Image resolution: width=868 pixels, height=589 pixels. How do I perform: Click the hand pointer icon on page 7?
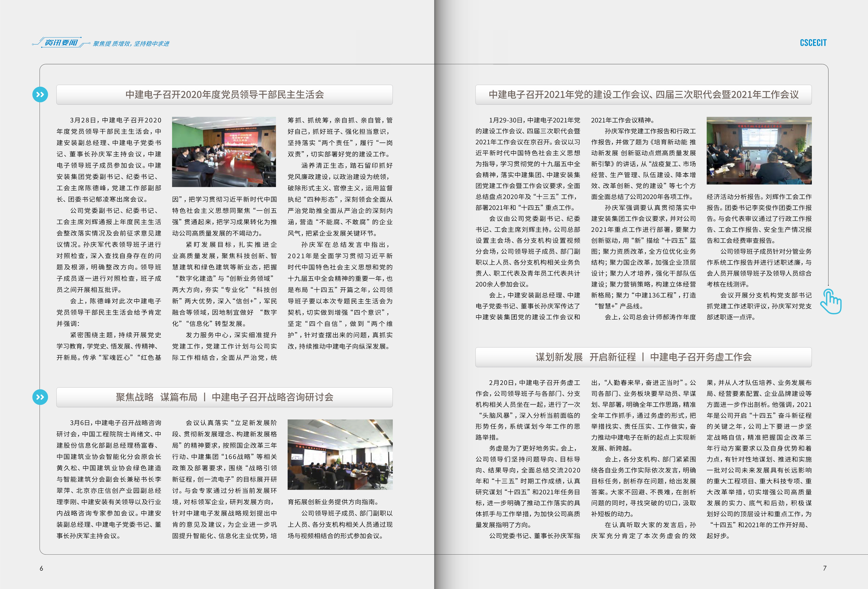click(831, 301)
